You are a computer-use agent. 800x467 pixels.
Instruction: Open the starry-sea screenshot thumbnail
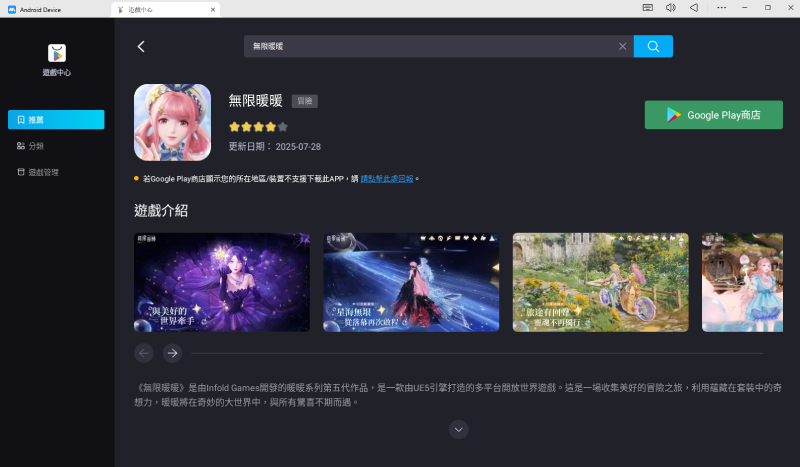pyautogui.click(x=411, y=282)
